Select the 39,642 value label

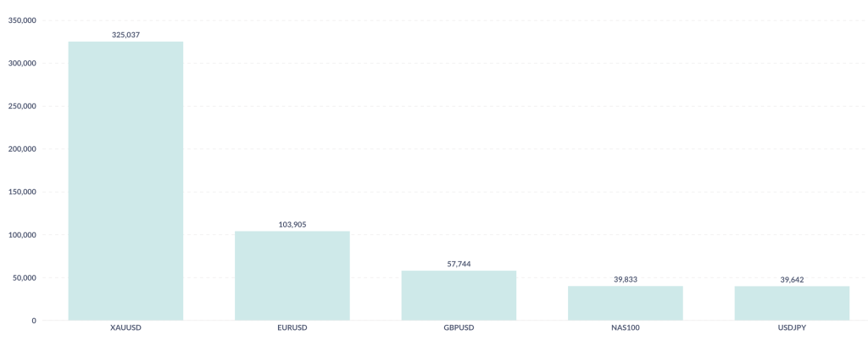pos(792,279)
